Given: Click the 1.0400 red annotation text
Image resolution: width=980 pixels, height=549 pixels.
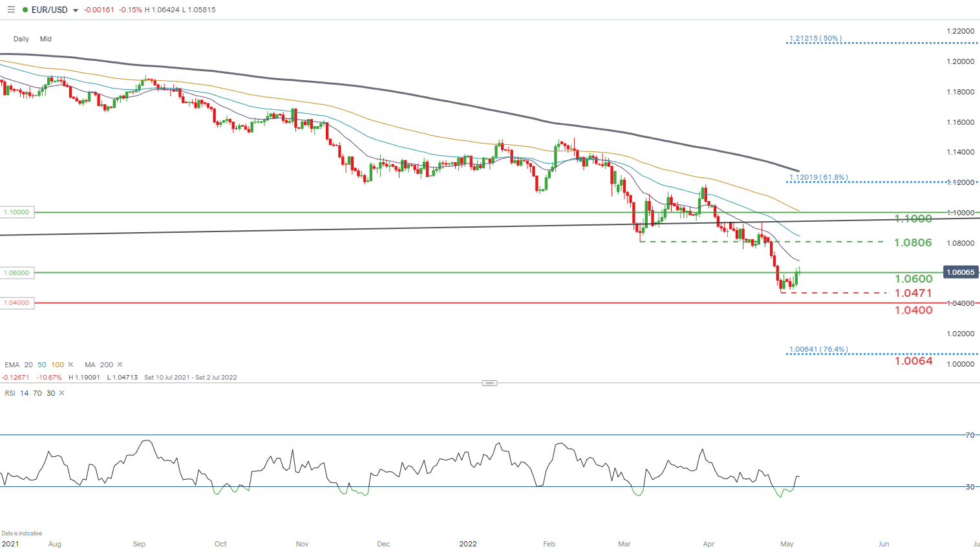Looking at the screenshot, I should [x=913, y=310].
